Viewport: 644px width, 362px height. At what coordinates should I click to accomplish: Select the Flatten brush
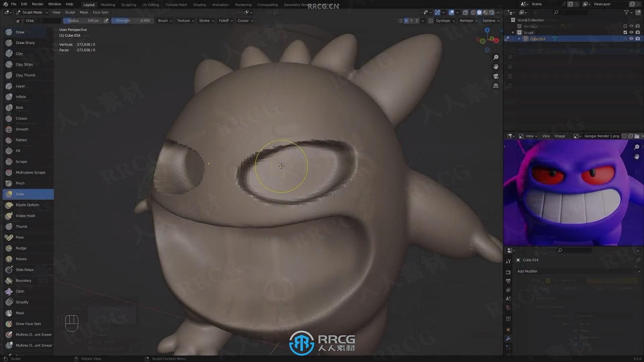pos(28,140)
